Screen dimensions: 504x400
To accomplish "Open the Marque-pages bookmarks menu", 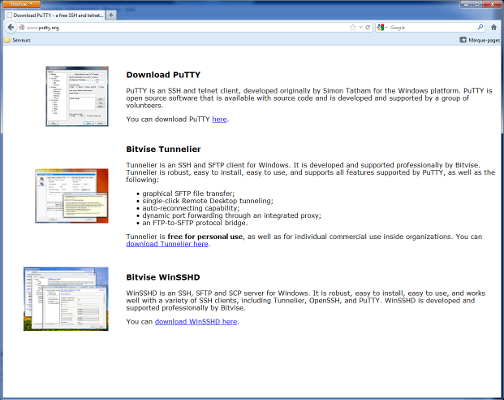I will 480,40.
